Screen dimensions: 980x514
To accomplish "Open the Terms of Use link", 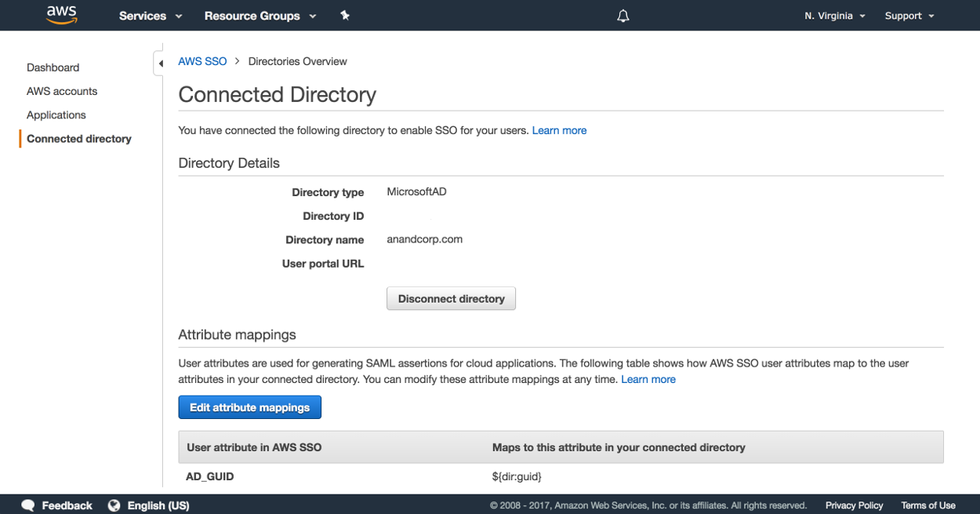I will 928,505.
